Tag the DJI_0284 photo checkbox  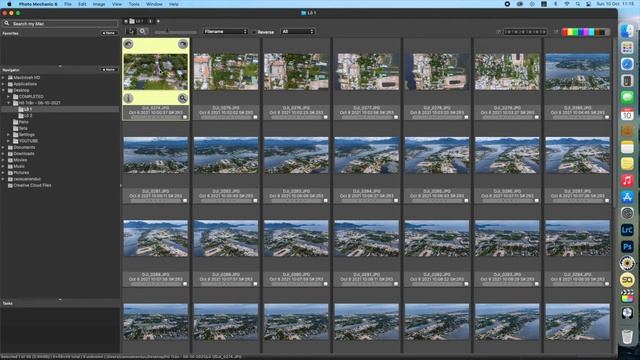pos(396,200)
